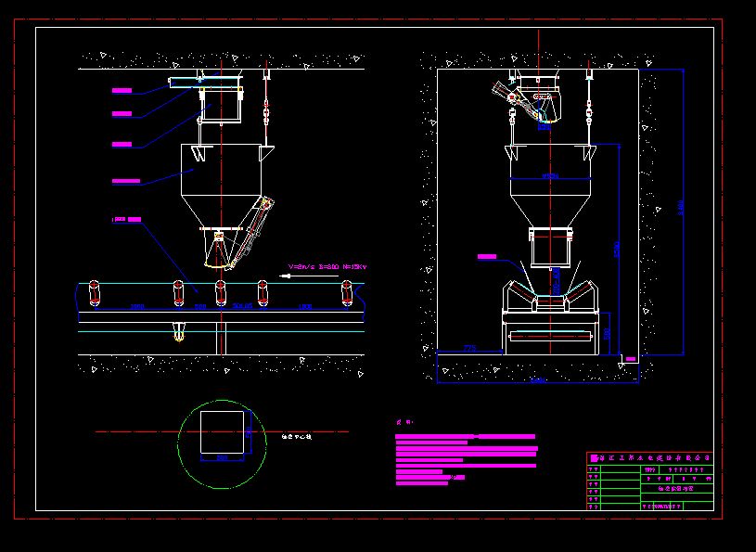Viewport: 756px width, 552px height.
Task: Select the white centerline label beside the green circle
Action: pyautogui.click(x=297, y=437)
